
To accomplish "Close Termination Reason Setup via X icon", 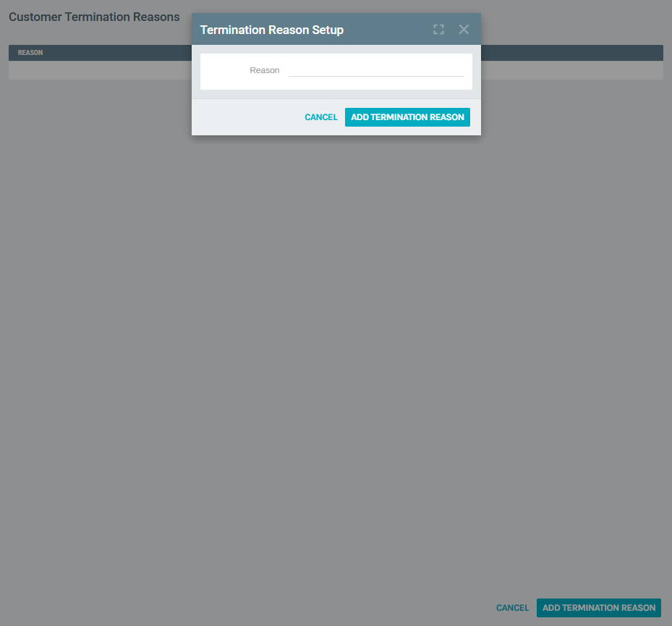I will 463,30.
